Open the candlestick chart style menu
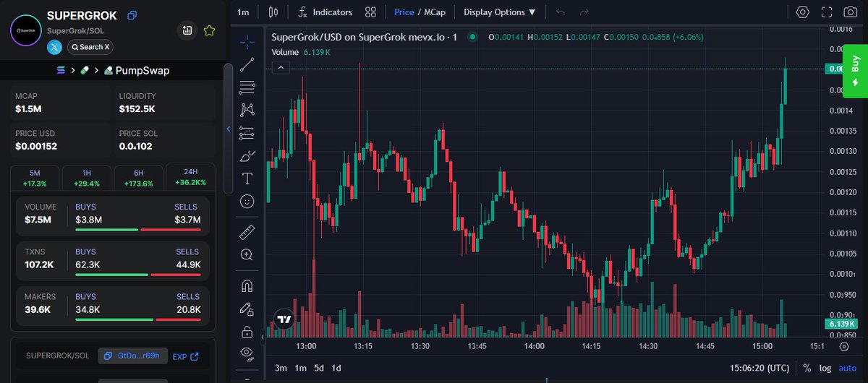Viewport: 868px width, 383px height. 273,12
